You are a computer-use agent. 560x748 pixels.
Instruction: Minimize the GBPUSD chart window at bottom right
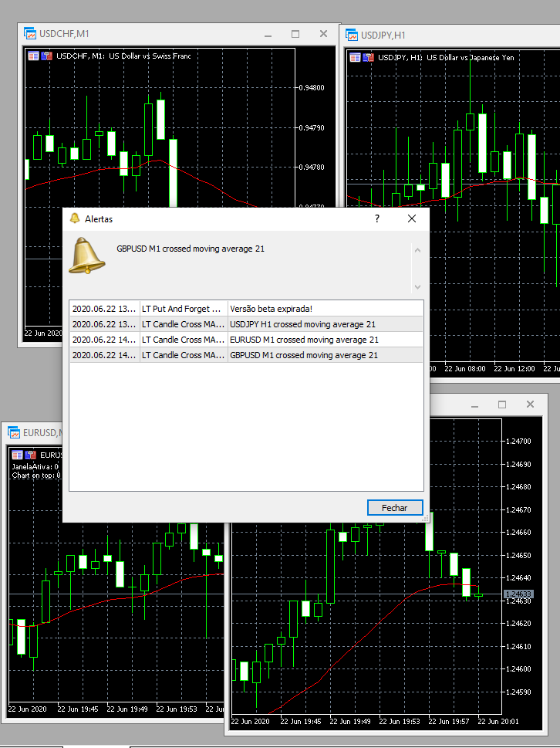click(474, 405)
